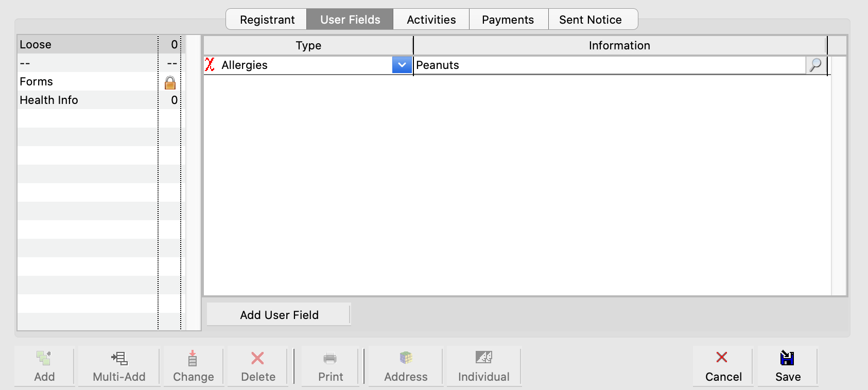Image resolution: width=868 pixels, height=390 pixels.
Task: Click the Save floppy disk button
Action: click(787, 366)
